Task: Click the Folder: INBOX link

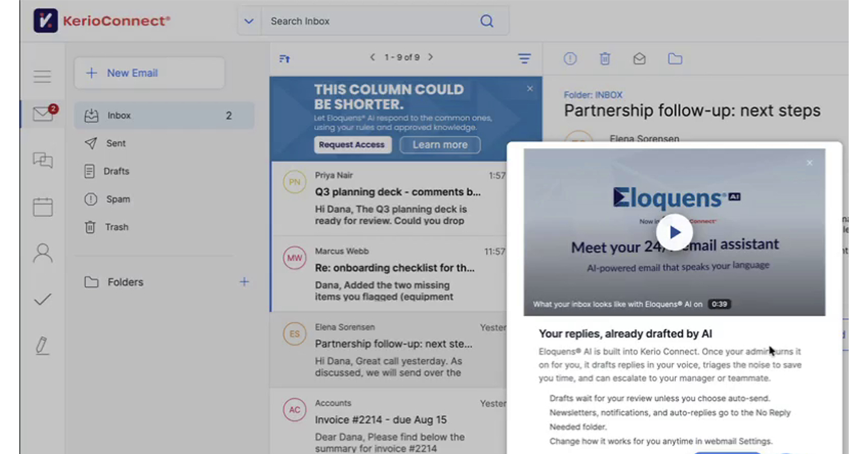Action: click(593, 95)
